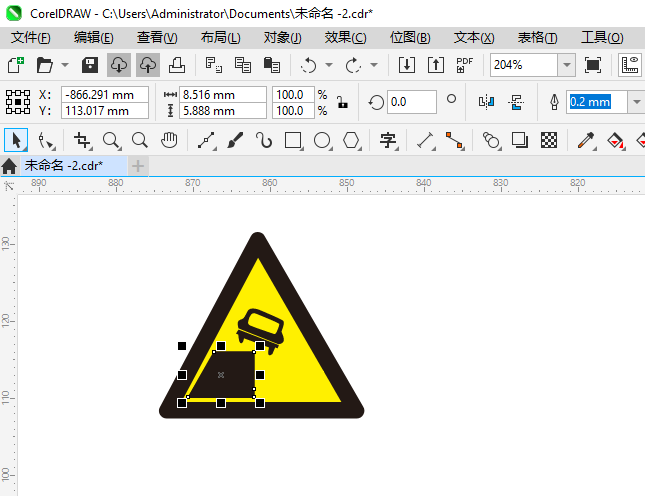The image size is (645, 496).
Task: Mirror the object horizontally
Action: tap(486, 102)
